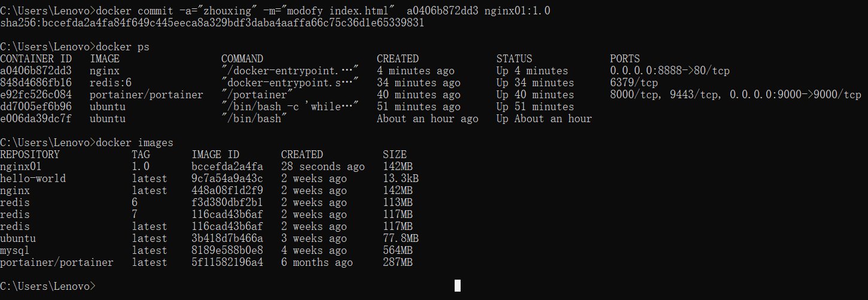Click the "6 months ago" created value
This screenshot has width=868, height=300.
[317, 262]
